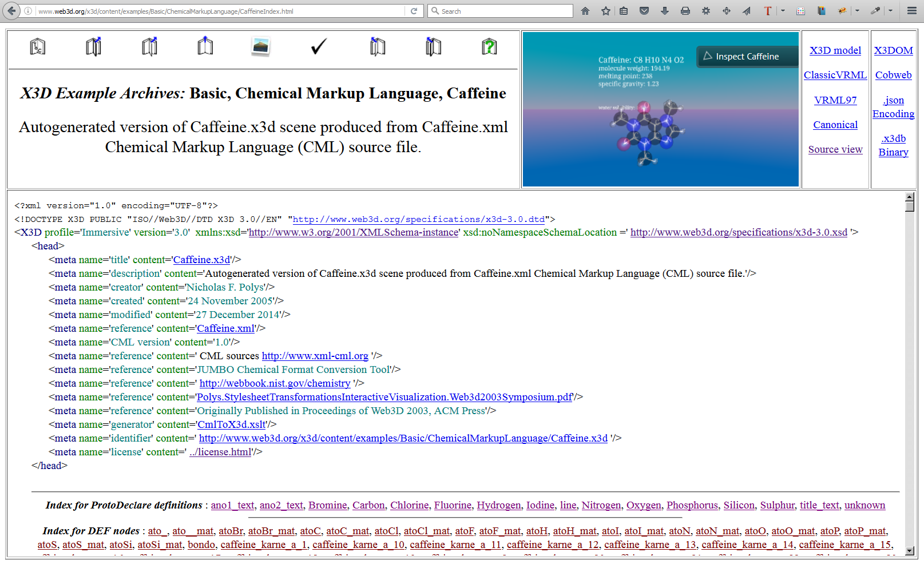This screenshot has height=564, width=924.
Task: Open the green question mark help icon
Action: [x=489, y=46]
